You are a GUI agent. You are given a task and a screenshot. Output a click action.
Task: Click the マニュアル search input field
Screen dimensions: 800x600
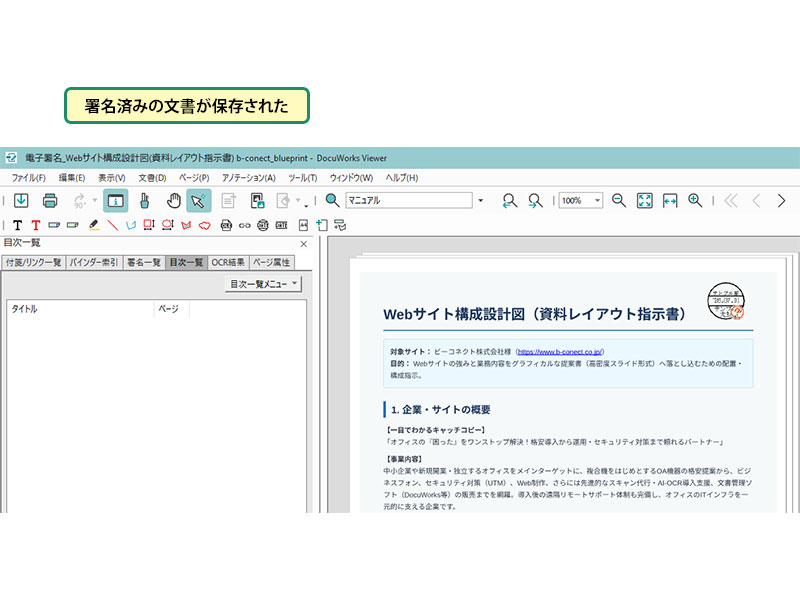[409, 201]
